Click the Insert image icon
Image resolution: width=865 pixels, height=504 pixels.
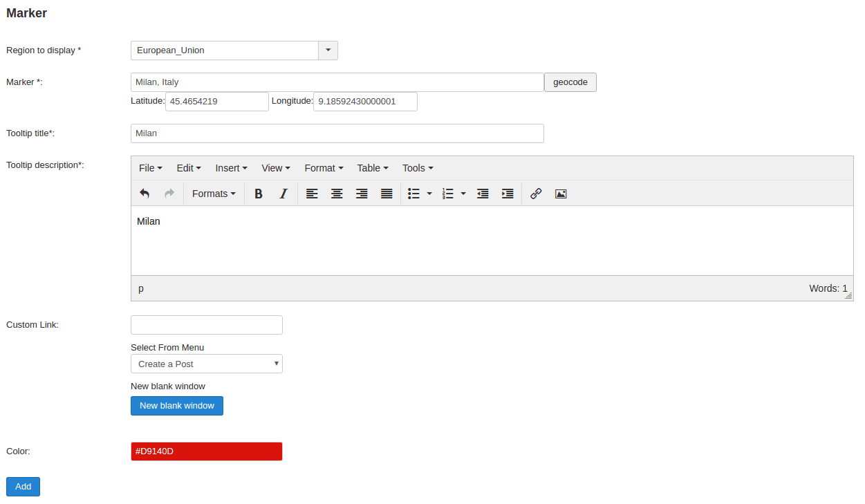[561, 194]
